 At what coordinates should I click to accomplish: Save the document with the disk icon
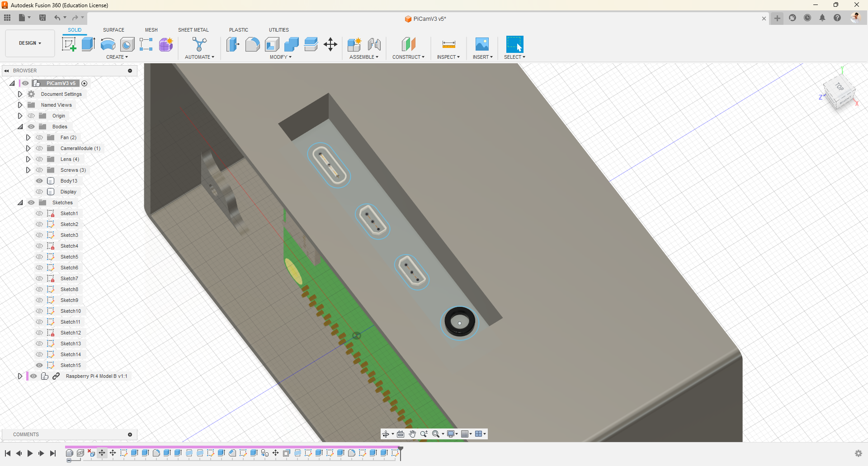42,18
